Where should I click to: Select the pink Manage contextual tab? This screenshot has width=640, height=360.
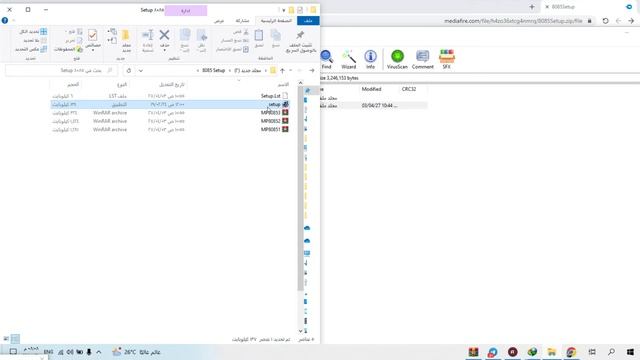pyautogui.click(x=186, y=10)
